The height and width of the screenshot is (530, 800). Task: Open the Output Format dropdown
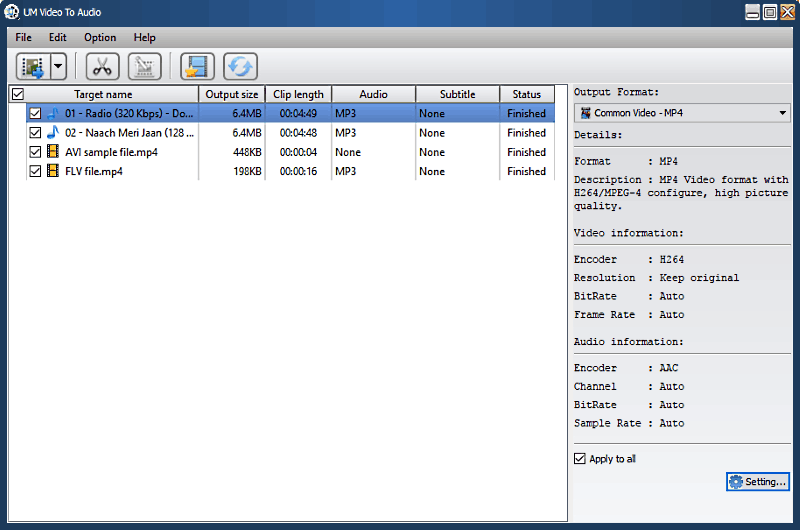682,113
